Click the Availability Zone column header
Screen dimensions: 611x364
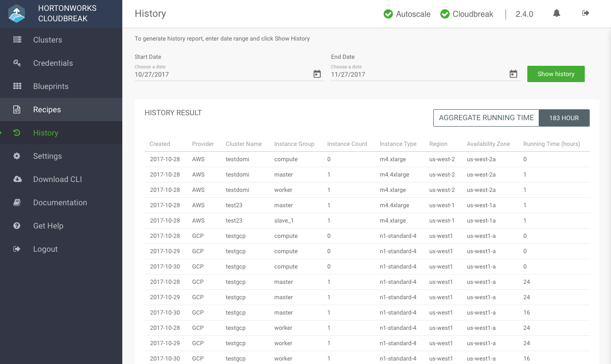pyautogui.click(x=488, y=144)
